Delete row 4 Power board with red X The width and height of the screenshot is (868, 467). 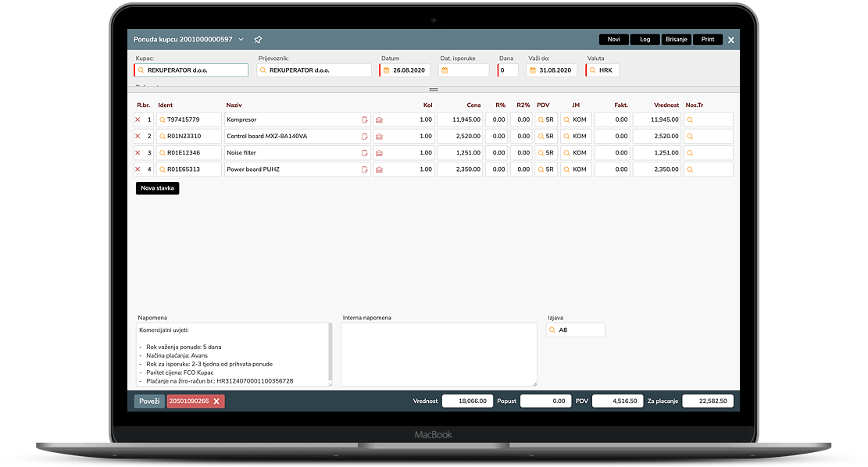click(x=138, y=169)
